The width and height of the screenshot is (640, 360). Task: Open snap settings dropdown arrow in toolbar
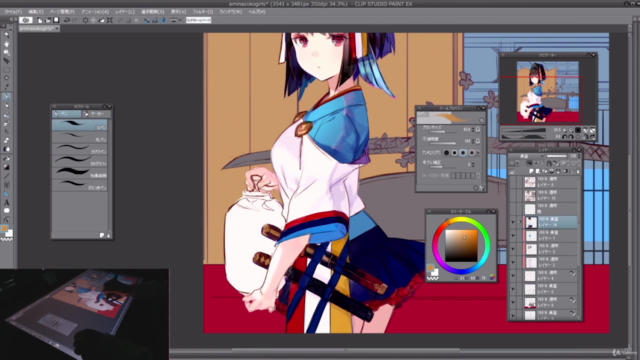pyautogui.click(x=180, y=20)
